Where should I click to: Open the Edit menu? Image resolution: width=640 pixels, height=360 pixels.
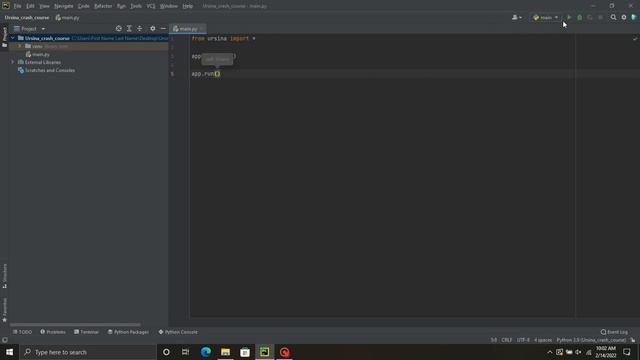30,6
